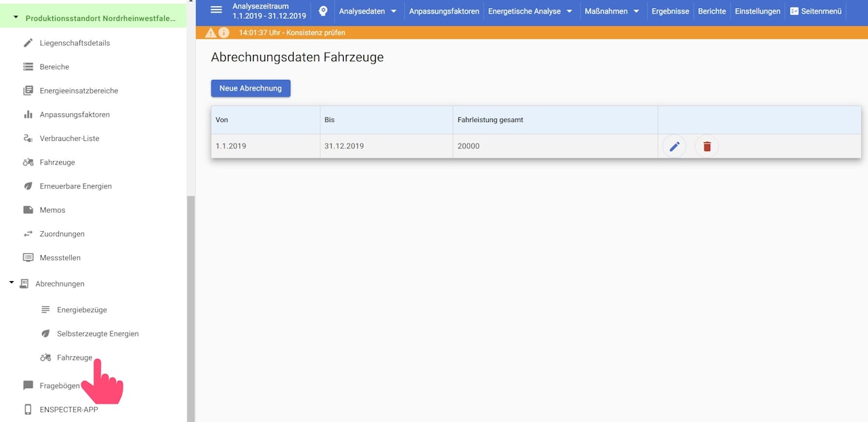Go to the Ergebnisse menu item

(x=670, y=12)
